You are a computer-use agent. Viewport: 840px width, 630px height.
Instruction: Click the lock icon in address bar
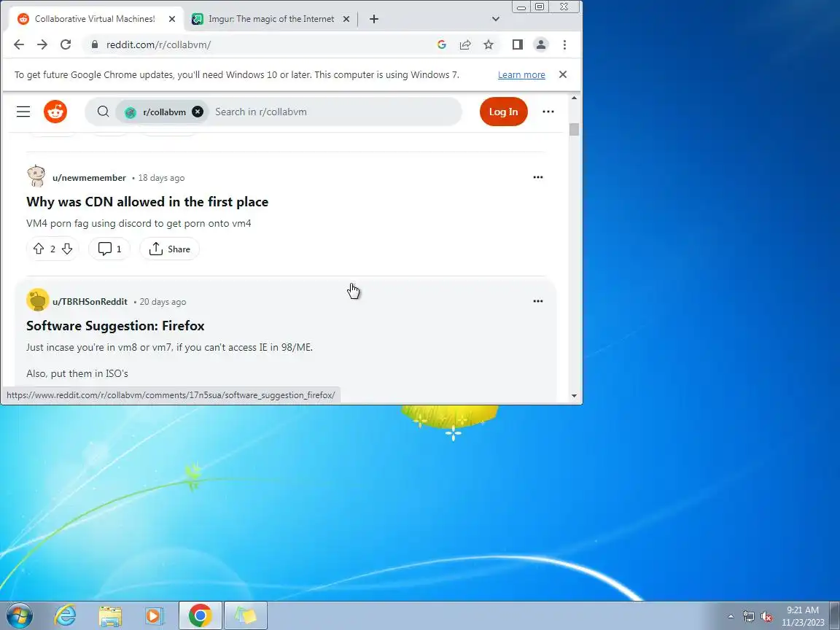pos(95,44)
